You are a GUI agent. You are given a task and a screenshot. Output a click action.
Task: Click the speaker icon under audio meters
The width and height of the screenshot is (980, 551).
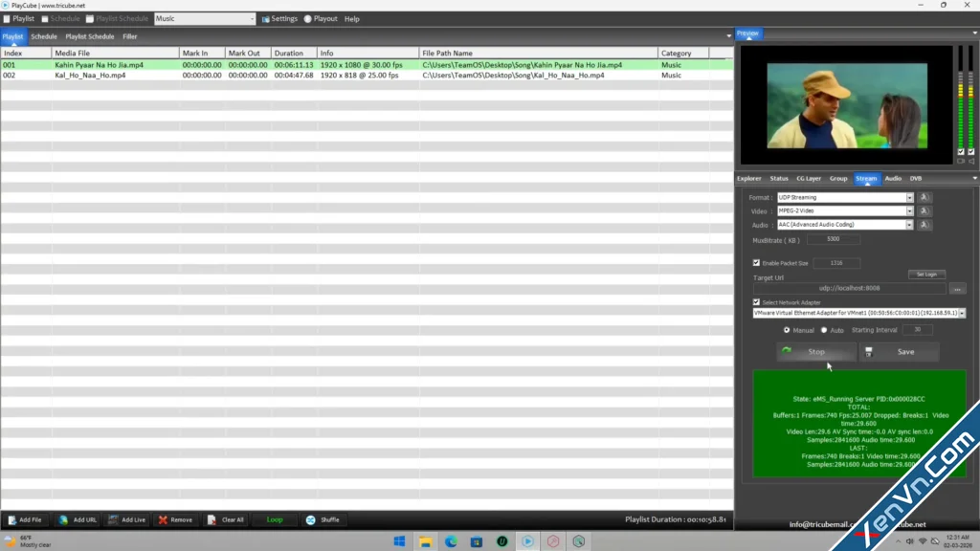[971, 161]
